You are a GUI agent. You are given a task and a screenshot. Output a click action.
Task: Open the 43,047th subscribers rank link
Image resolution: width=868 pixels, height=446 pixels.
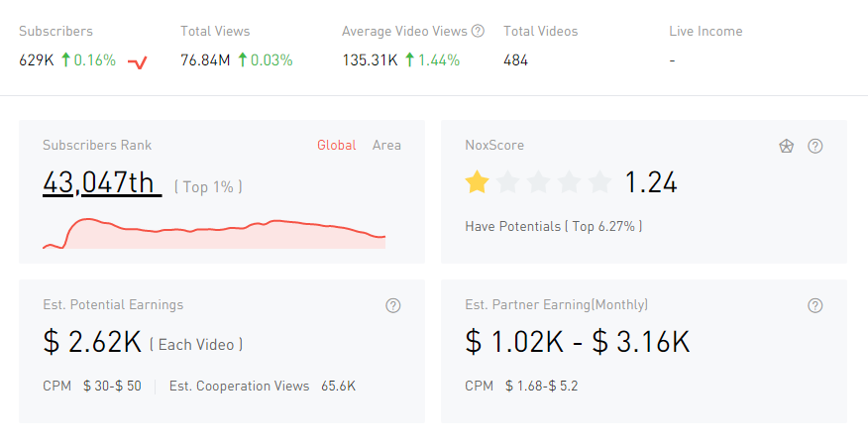click(101, 182)
